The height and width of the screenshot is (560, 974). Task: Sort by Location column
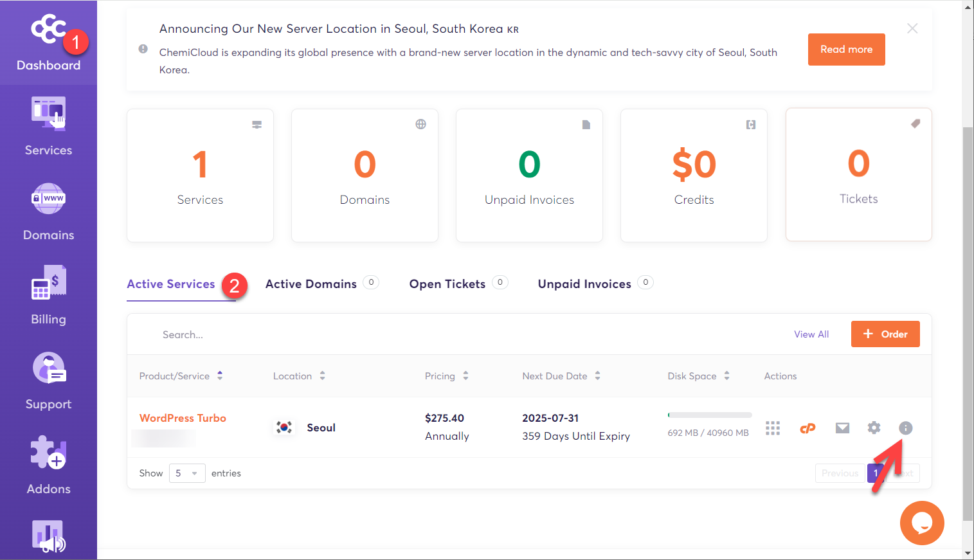click(299, 376)
